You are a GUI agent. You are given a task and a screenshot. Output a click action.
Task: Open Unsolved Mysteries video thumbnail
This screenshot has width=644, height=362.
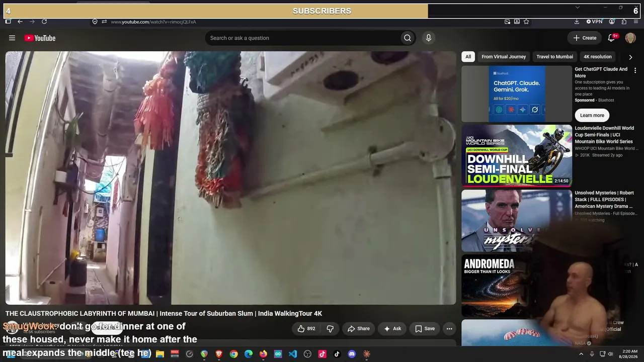[517, 221]
